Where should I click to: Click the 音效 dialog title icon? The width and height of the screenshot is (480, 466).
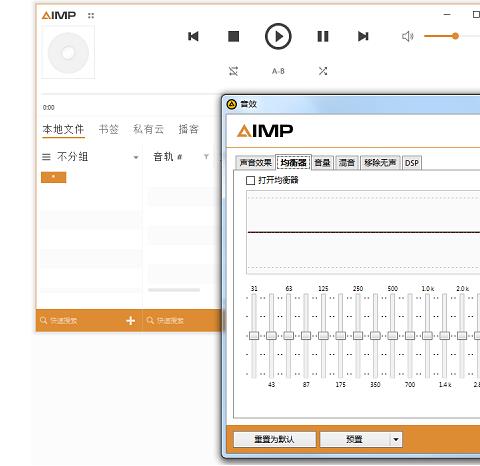click(231, 104)
